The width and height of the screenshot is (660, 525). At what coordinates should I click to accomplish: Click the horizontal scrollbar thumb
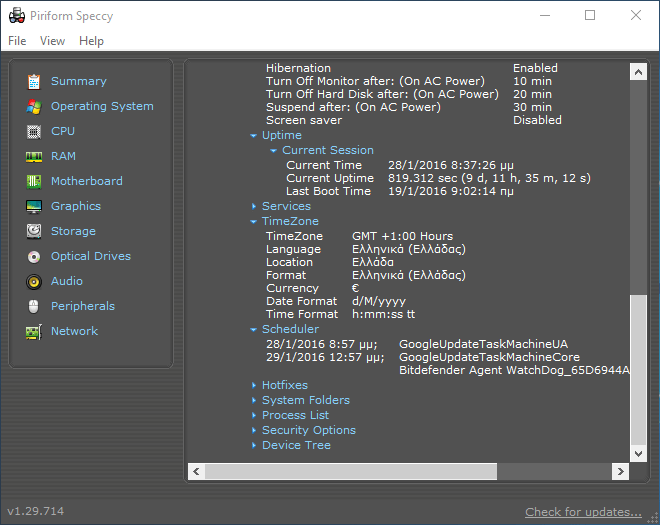pos(351,472)
